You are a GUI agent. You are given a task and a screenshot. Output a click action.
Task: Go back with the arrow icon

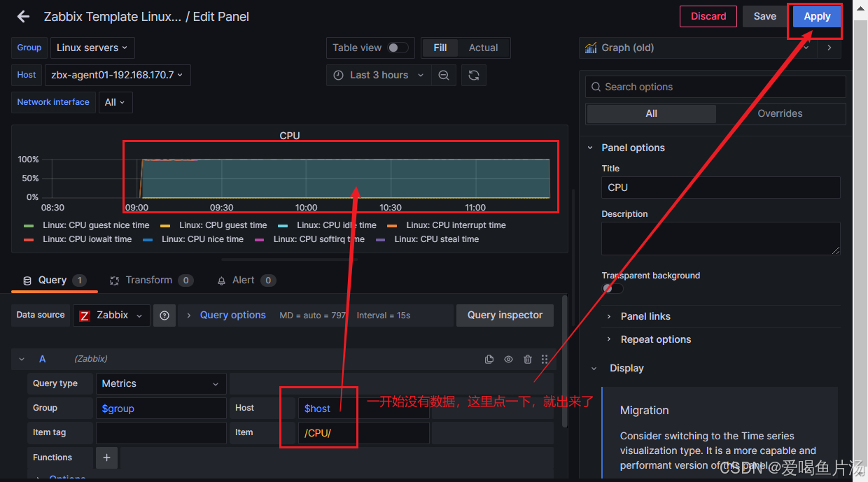(24, 16)
